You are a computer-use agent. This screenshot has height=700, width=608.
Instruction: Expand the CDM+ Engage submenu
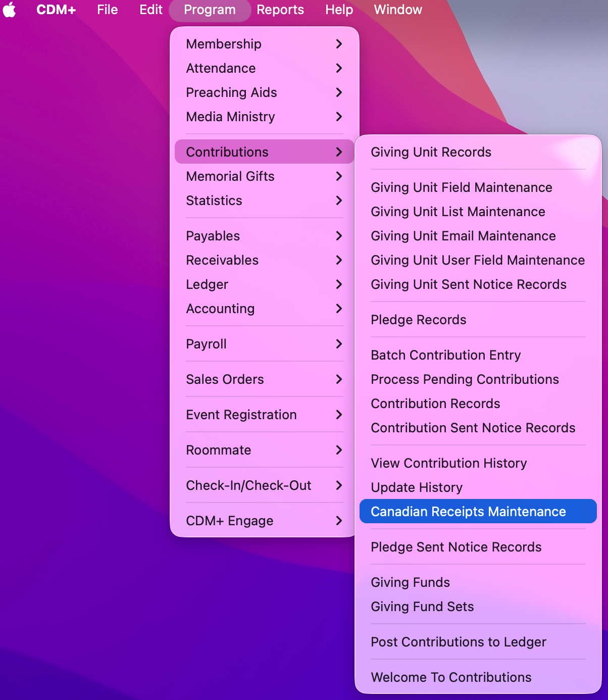265,521
